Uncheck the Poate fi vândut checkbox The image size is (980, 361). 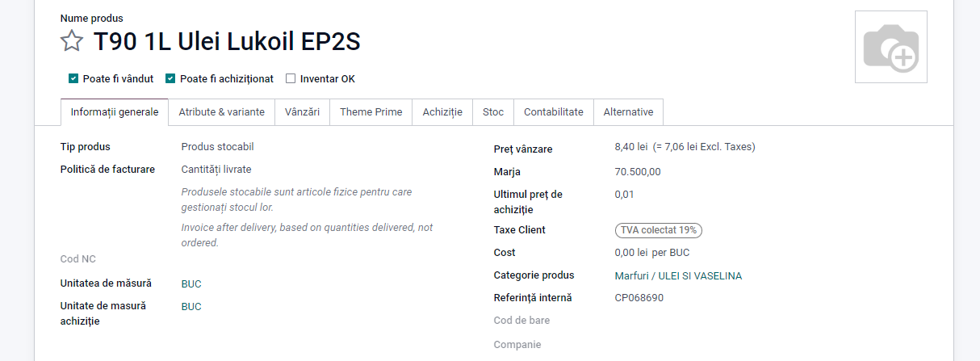click(x=73, y=79)
